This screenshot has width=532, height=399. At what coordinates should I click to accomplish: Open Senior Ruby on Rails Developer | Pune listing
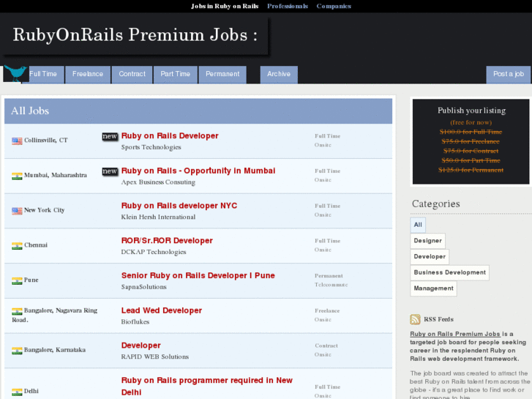tap(198, 276)
